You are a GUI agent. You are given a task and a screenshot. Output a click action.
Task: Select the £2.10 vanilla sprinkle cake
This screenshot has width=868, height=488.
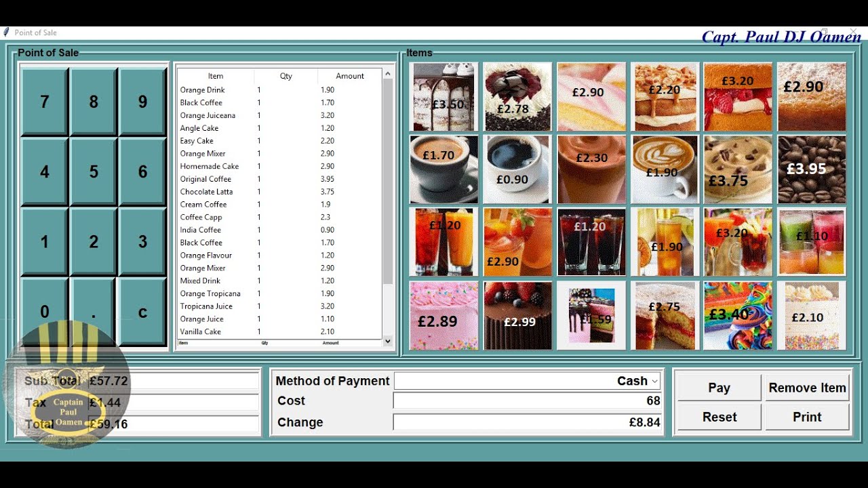tap(812, 316)
